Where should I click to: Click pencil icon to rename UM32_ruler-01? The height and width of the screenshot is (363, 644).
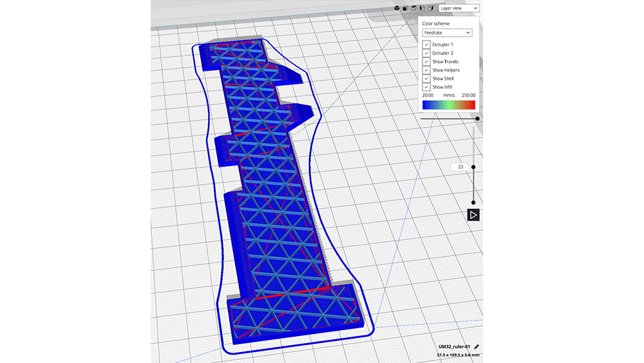click(477, 346)
